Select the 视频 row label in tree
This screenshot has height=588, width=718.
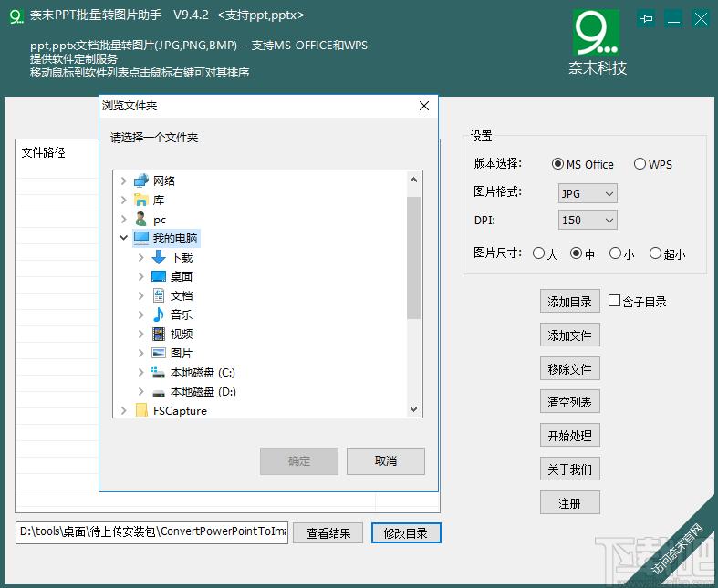point(182,334)
